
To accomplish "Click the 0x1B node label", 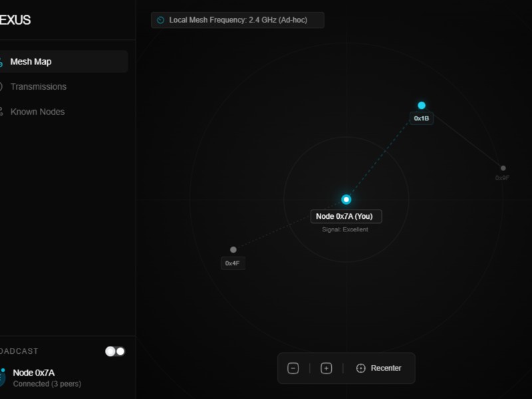I will click(422, 118).
